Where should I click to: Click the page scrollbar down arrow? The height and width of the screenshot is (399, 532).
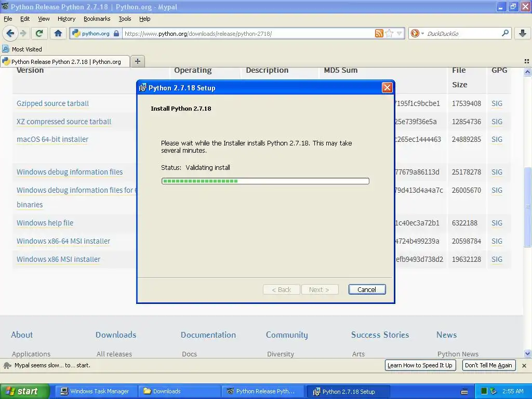pos(527,353)
